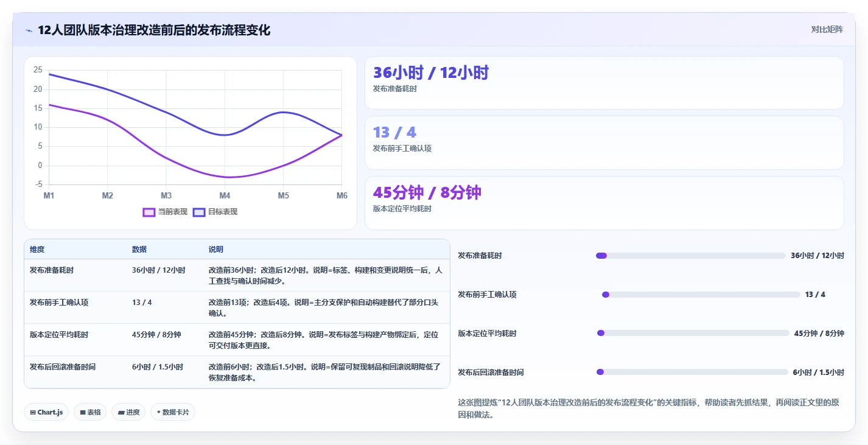Viewport: 868px width, 445px height.
Task: Open the 45分钟 / 8分钟 data card
Action: coord(604,203)
